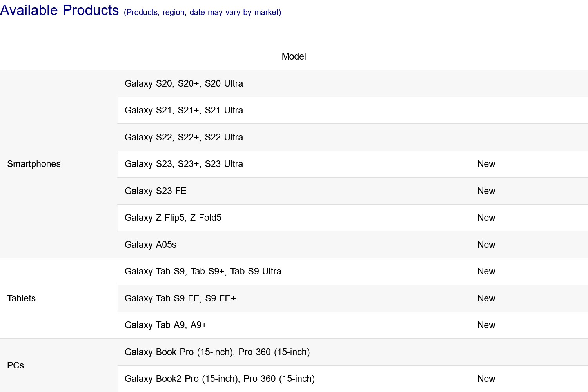Click New label for Galaxy Tab S9 Ultra row
The width and height of the screenshot is (588, 392).
pos(486,271)
